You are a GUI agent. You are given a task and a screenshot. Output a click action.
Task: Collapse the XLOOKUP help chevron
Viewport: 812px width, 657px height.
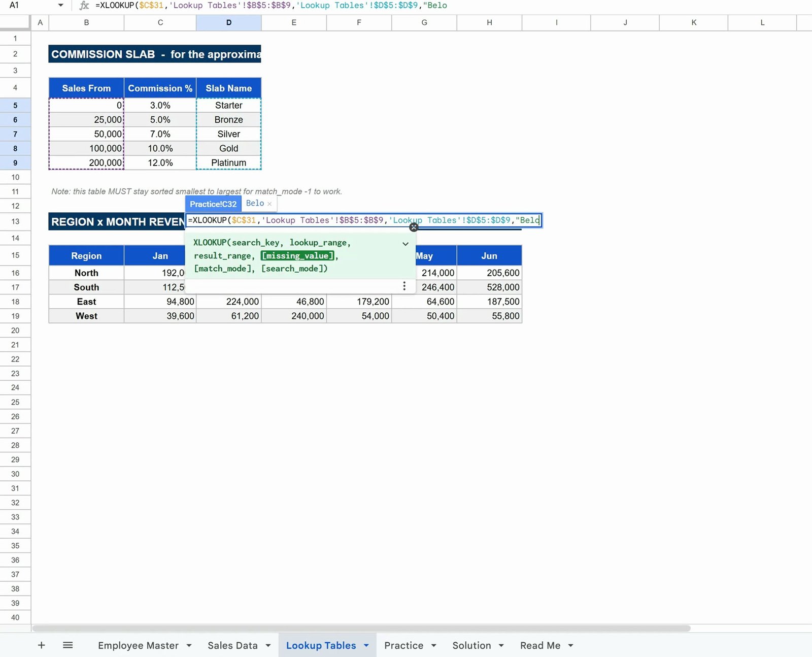(405, 244)
